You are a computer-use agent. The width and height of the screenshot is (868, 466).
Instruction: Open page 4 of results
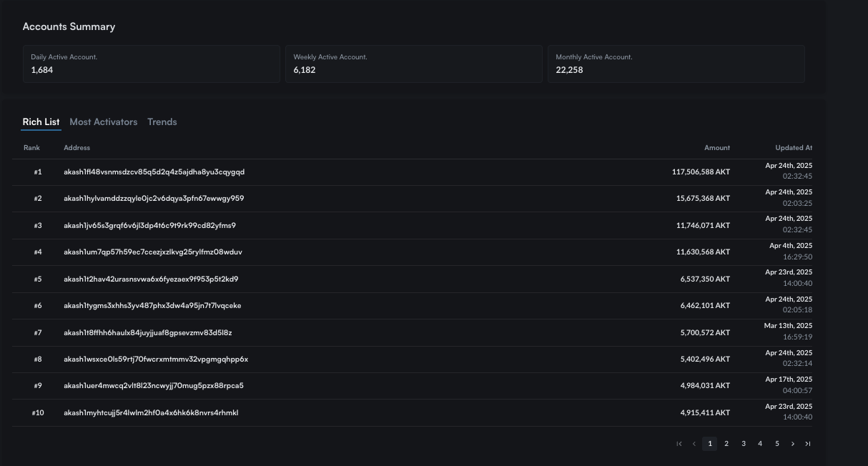click(x=760, y=444)
